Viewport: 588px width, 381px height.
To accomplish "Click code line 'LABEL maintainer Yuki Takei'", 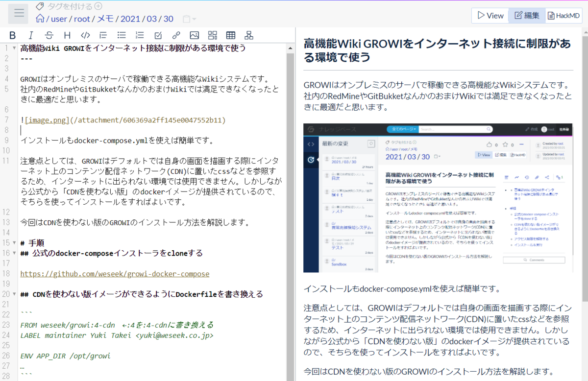I will [117, 335].
